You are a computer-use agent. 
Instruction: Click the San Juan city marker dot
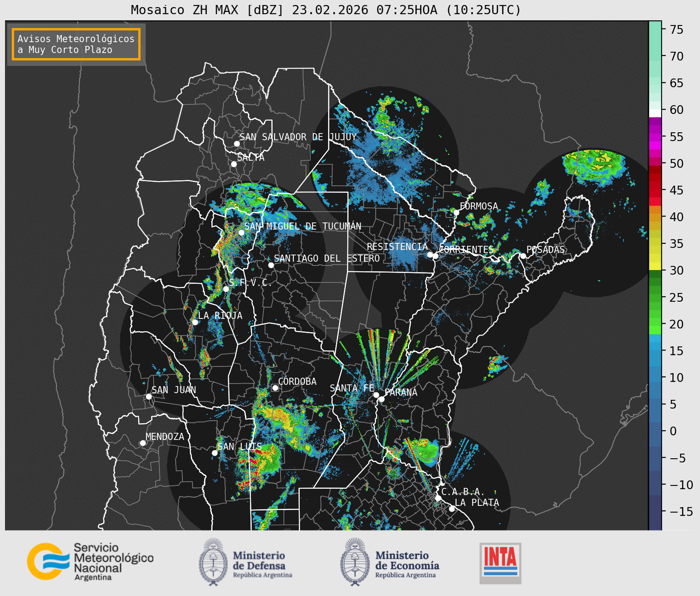[149, 396]
